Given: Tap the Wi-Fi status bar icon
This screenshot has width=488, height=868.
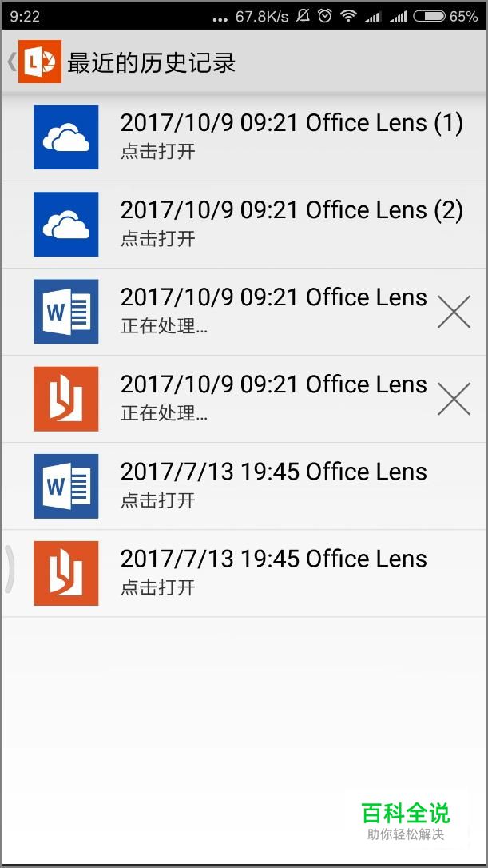Looking at the screenshot, I should click(x=348, y=16).
